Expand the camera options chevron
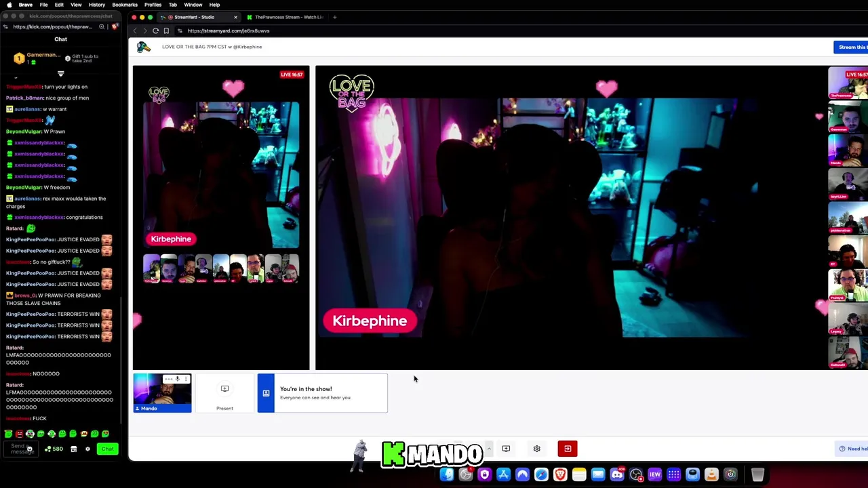 (x=488, y=449)
